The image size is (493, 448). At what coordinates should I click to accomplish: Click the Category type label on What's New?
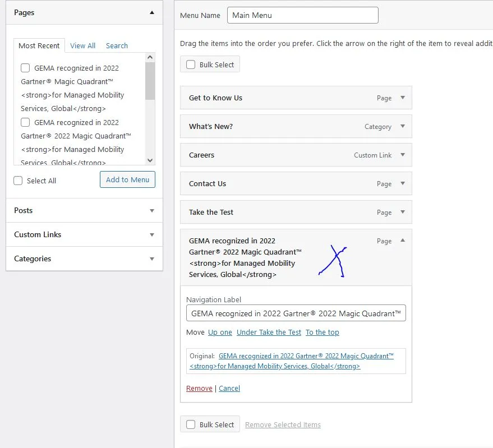[x=378, y=127]
